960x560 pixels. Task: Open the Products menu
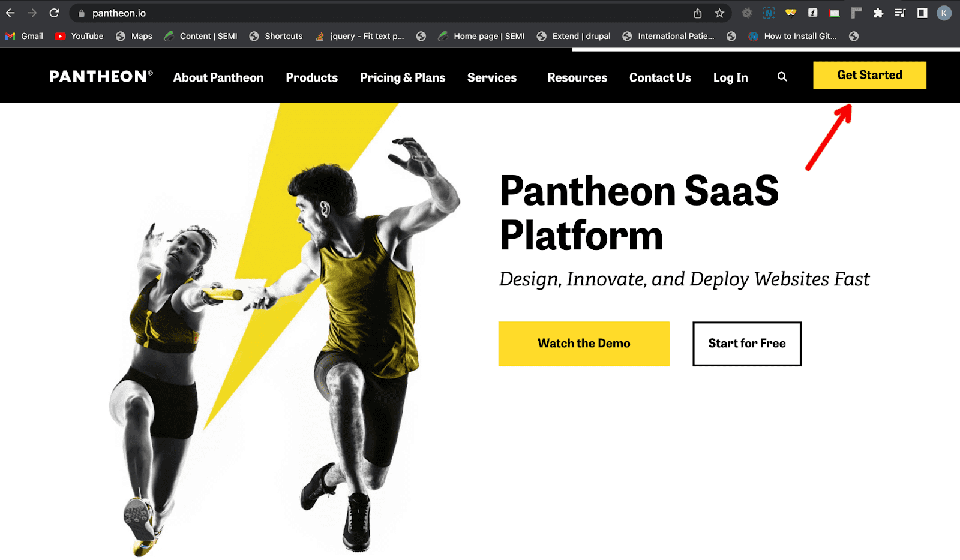[311, 77]
